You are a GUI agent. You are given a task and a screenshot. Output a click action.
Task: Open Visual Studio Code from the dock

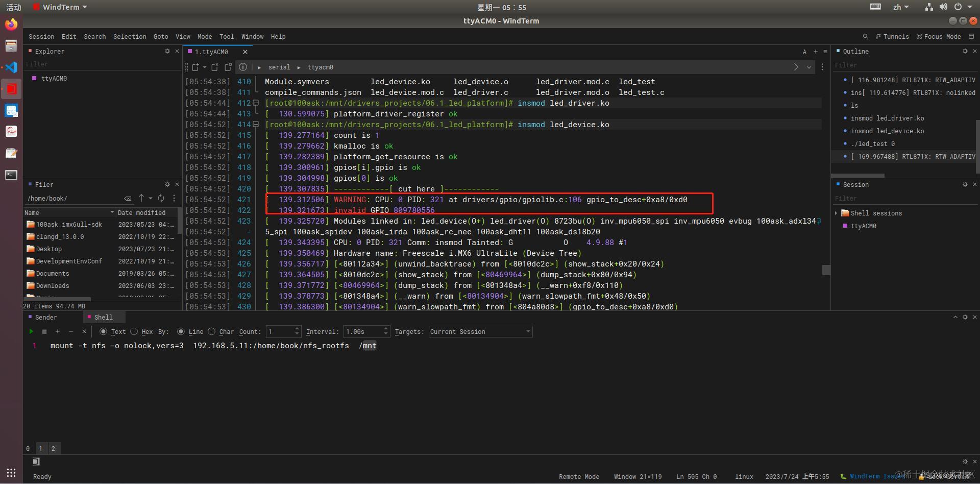11,67
